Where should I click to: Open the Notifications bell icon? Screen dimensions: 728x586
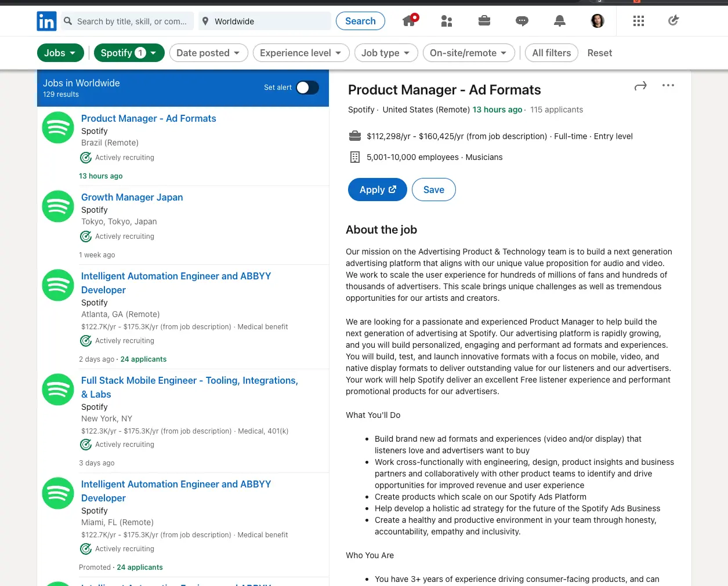coord(560,21)
